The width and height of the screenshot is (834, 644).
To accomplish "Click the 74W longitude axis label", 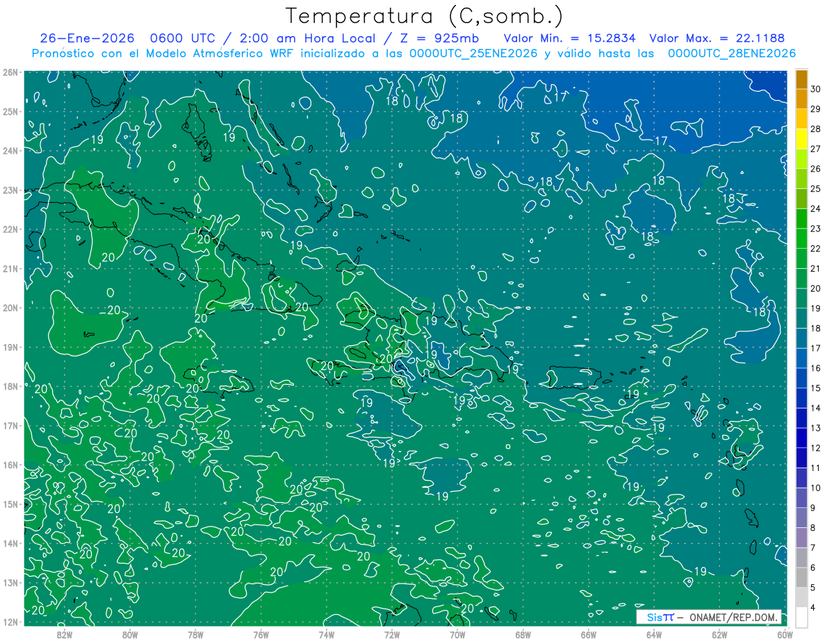I will [x=327, y=634].
